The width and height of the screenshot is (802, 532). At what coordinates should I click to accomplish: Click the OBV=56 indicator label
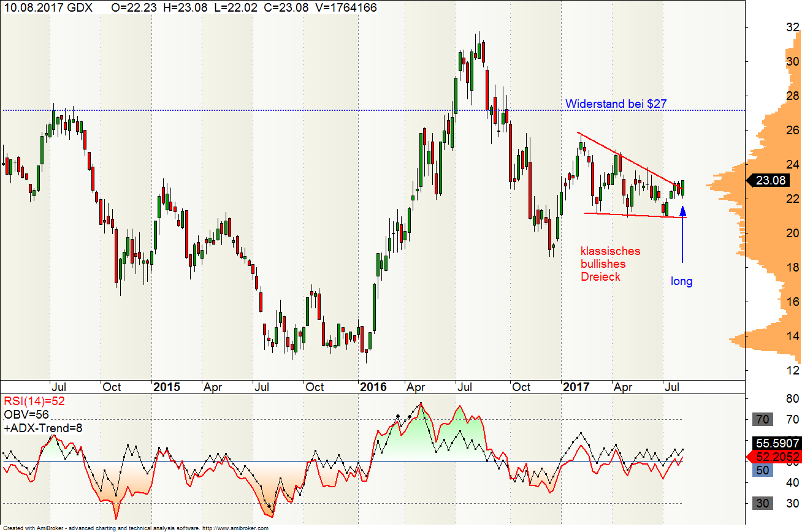[x=25, y=415]
